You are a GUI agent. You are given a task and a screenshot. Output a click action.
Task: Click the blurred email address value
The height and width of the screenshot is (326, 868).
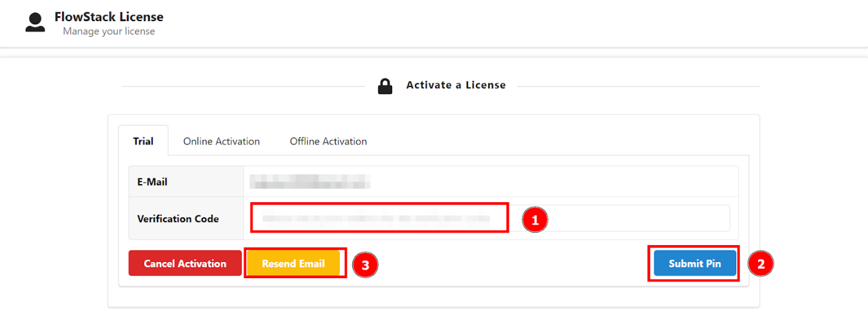tap(310, 182)
